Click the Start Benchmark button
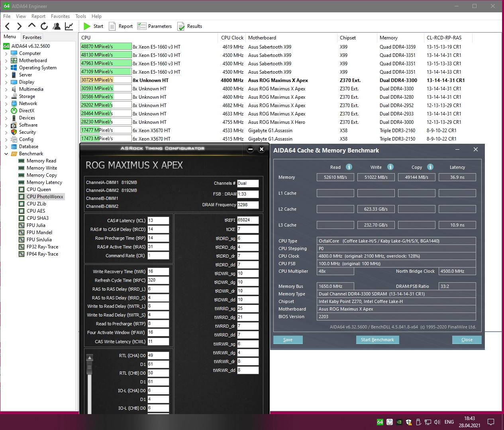Screen dimensions: 504x430 coord(377,340)
